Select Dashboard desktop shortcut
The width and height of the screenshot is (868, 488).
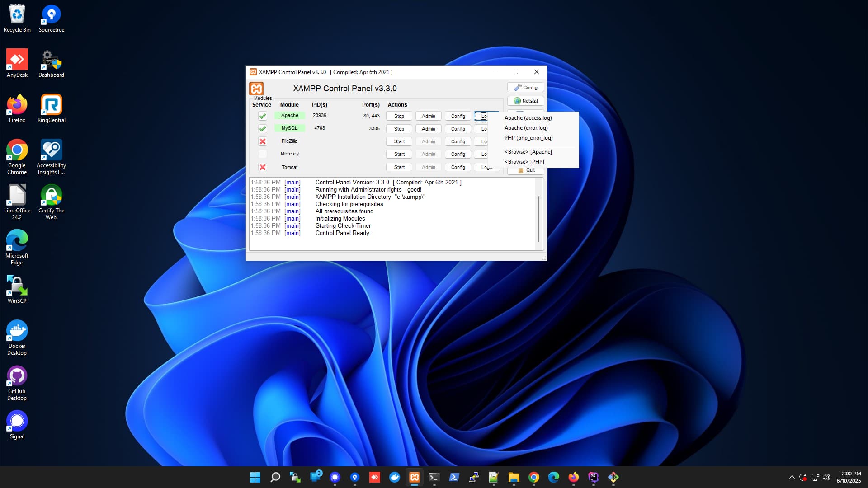(52, 64)
